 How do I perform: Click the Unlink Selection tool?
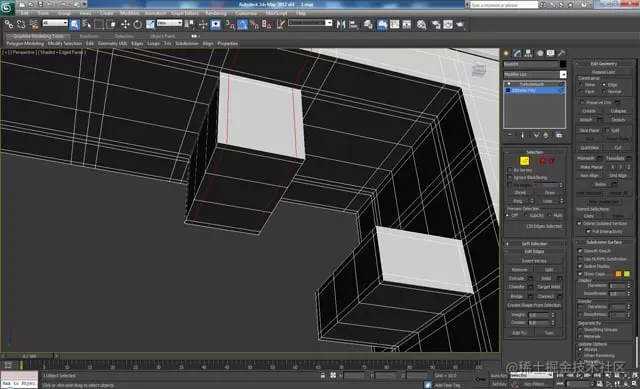[21, 24]
